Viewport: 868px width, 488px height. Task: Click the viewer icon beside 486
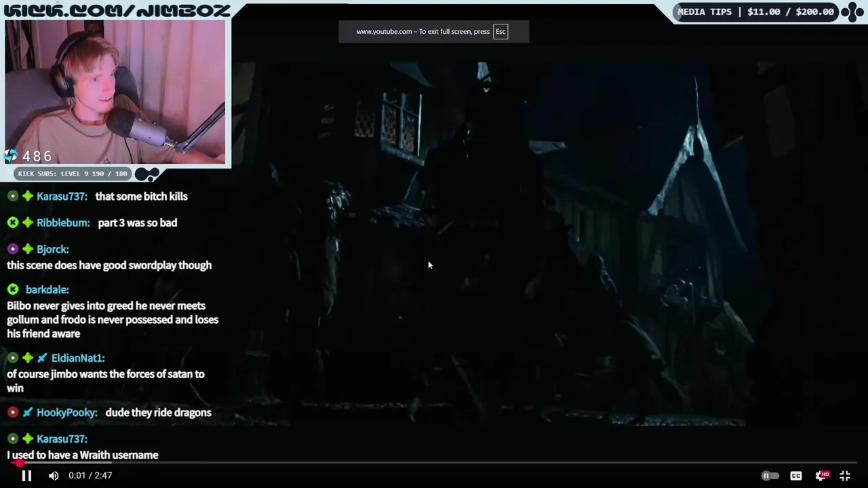click(x=12, y=157)
